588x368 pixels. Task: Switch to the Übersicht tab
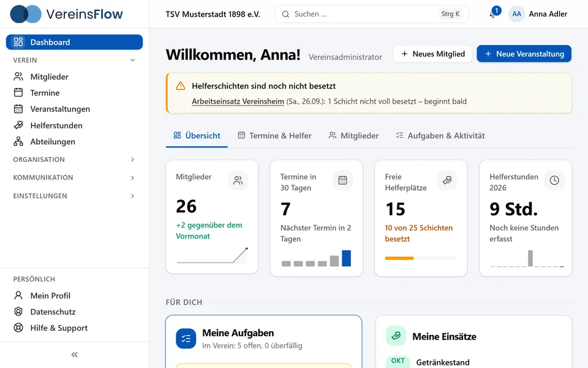click(197, 136)
